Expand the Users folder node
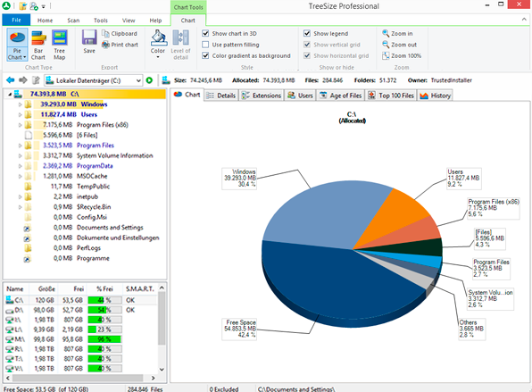The width and height of the screenshot is (532, 392). click(20, 114)
